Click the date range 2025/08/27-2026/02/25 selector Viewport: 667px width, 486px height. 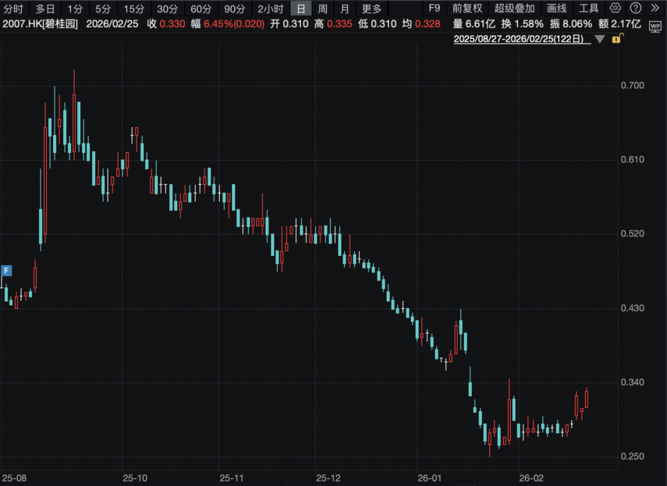pyautogui.click(x=521, y=39)
